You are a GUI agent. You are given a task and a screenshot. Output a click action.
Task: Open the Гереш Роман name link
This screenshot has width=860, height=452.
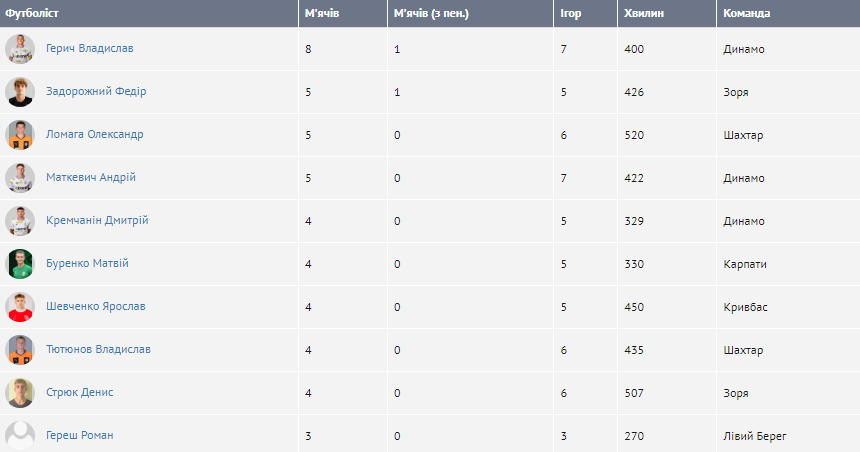80,435
